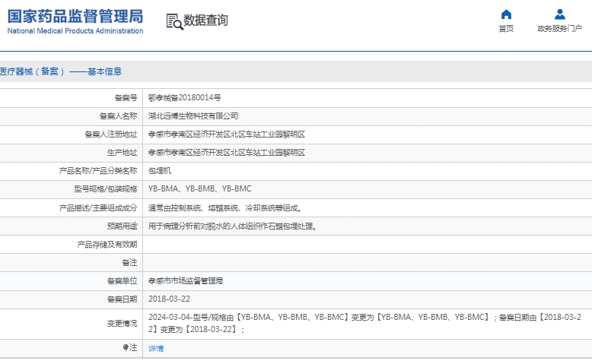Click the 生产地址 address value
Screen dimensions: 592x364
point(227,153)
